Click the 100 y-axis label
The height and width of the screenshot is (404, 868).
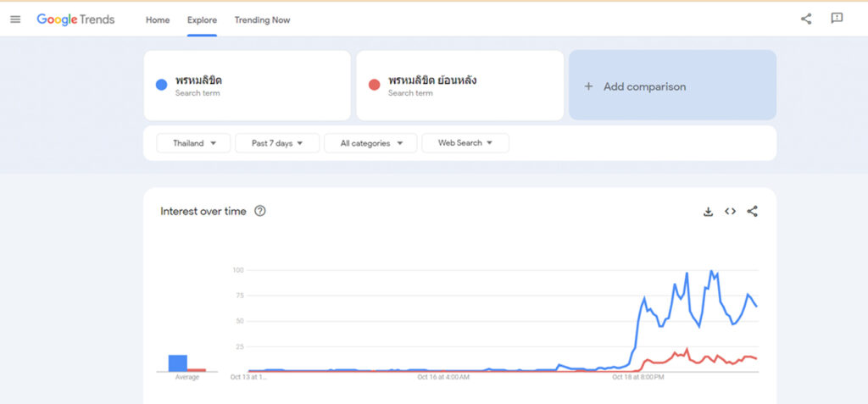238,270
